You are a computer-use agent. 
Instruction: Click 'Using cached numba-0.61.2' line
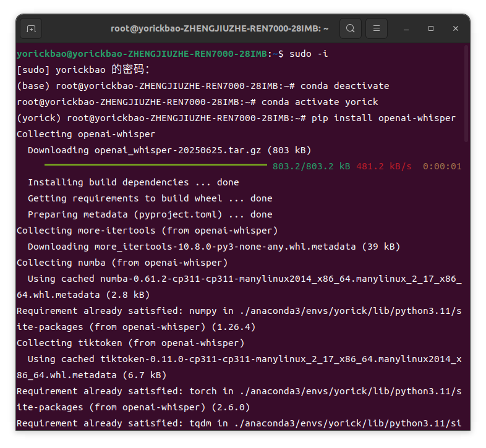(239, 287)
